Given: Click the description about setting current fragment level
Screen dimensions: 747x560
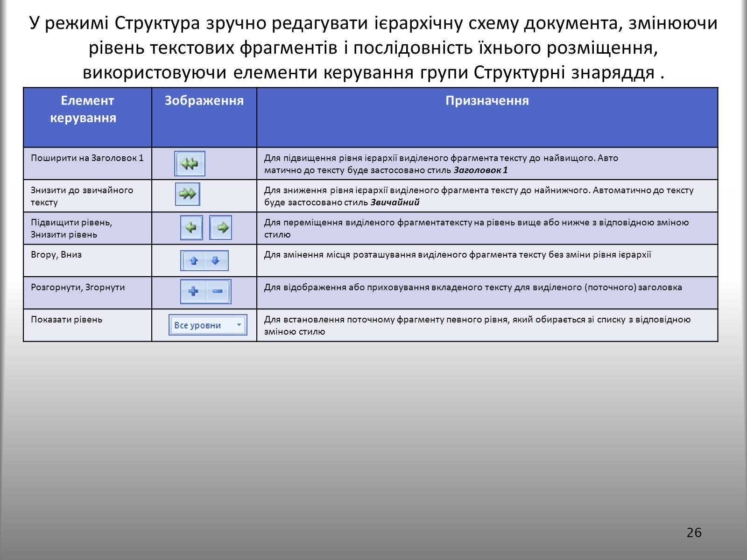Looking at the screenshot, I should (x=477, y=326).
